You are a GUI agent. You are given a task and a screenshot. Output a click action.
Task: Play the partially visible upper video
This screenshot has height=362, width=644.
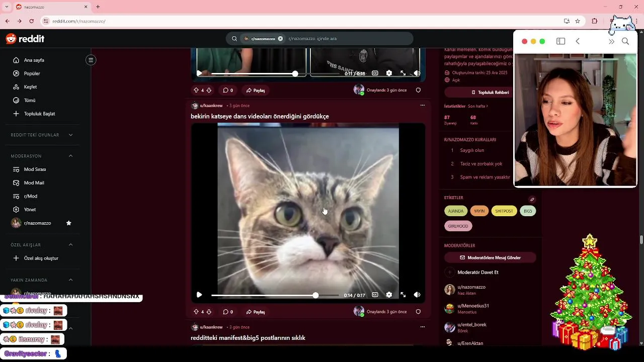(199, 73)
